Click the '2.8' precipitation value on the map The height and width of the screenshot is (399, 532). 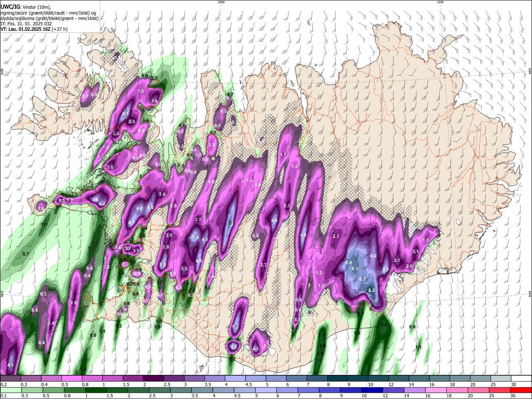[x=166, y=247]
